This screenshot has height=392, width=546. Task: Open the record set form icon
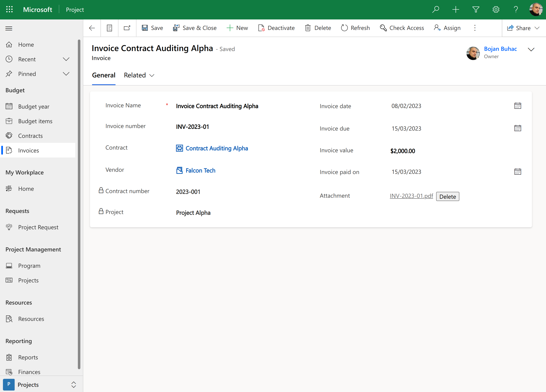coord(109,28)
